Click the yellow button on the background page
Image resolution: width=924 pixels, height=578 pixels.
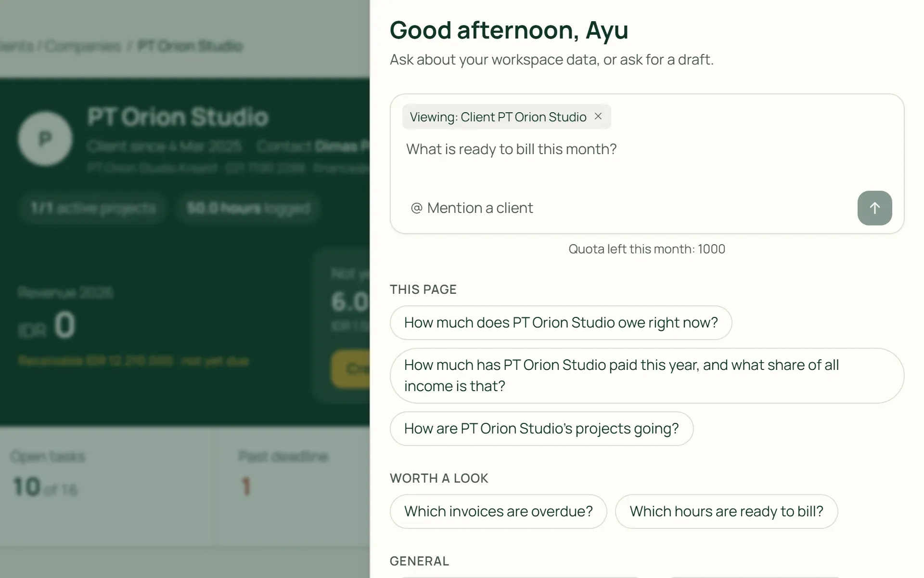(x=350, y=369)
